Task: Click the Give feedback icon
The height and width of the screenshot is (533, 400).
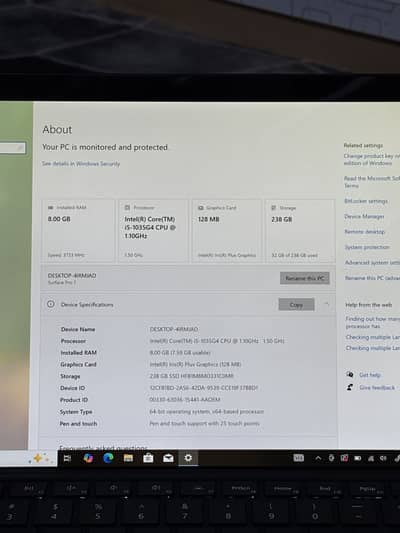Action: tap(350, 387)
